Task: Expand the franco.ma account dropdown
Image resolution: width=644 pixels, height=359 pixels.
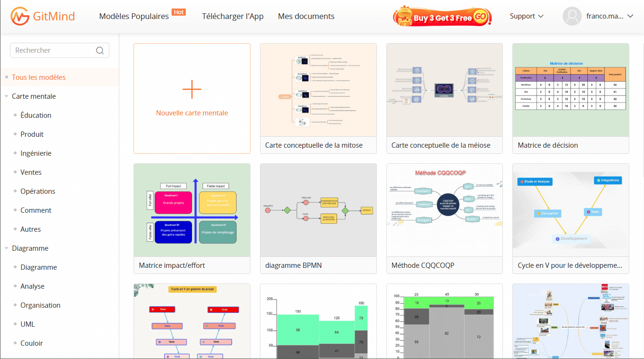Action: [x=630, y=16]
